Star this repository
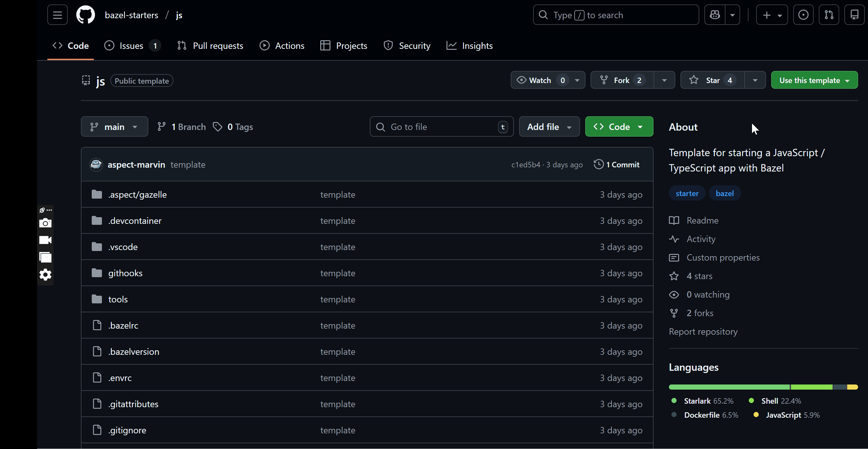 click(x=712, y=80)
